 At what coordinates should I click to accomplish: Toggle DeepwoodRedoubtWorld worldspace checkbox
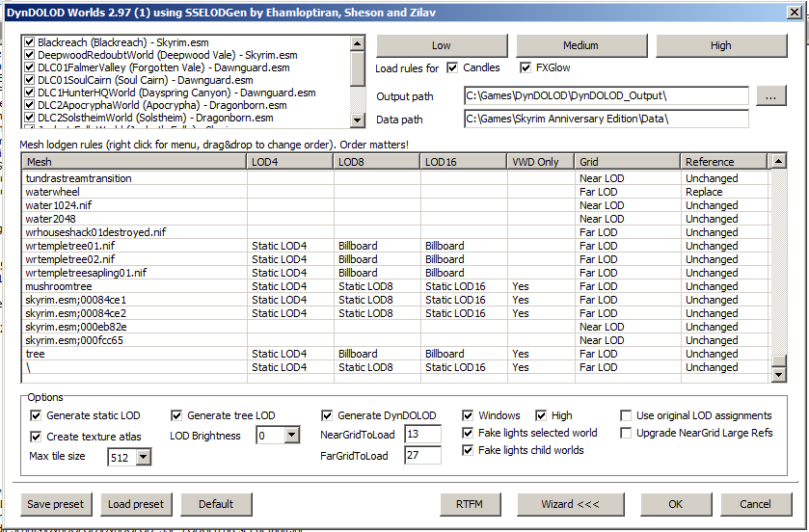coord(29,55)
